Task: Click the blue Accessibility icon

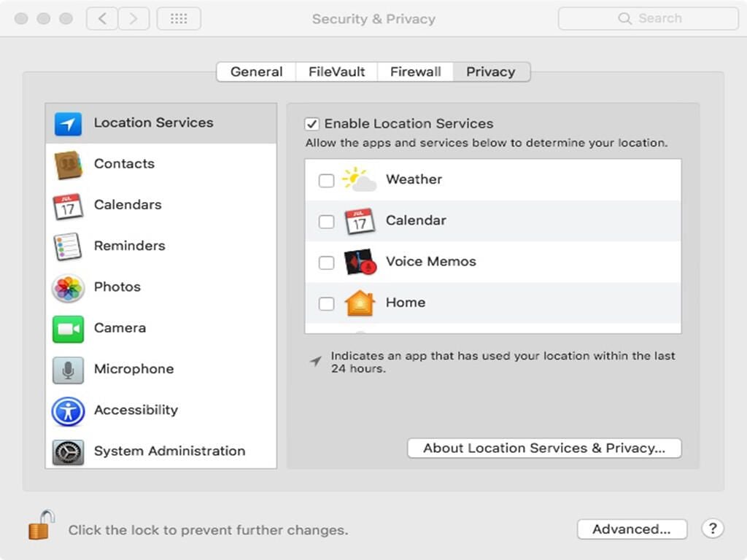Action: click(68, 411)
